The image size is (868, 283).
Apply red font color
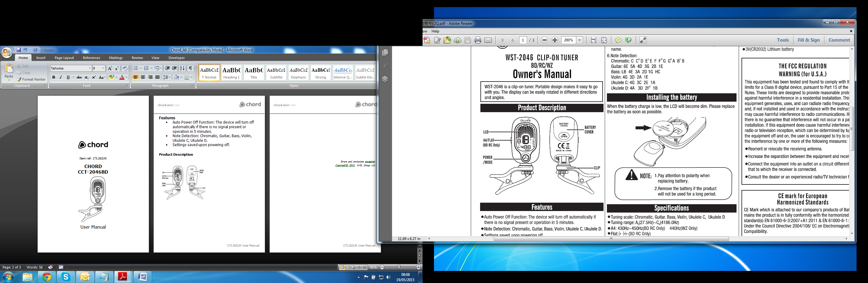coord(122,78)
